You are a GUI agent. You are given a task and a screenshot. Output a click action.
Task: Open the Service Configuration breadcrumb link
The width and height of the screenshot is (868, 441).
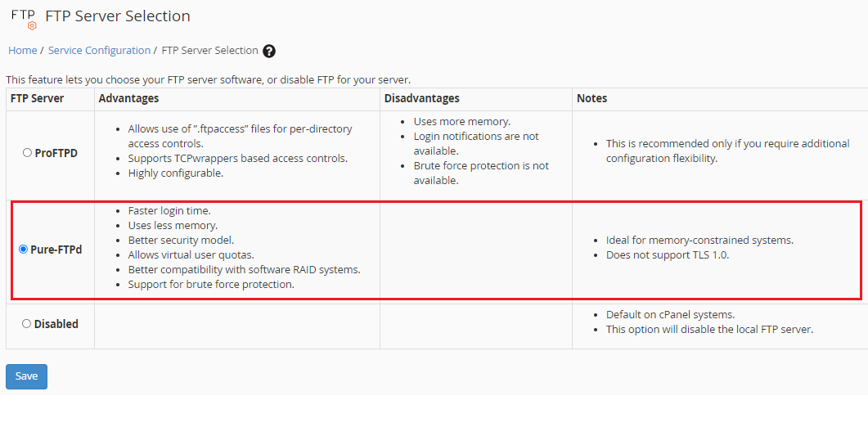(x=99, y=51)
